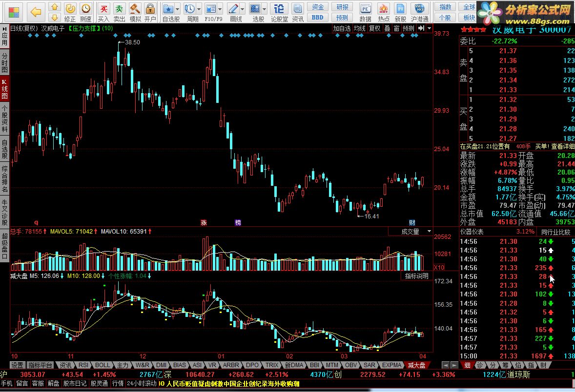Expand the left sidebar with the top arrow
Image resolution: width=575 pixels, height=392 pixels.
coord(4,28)
